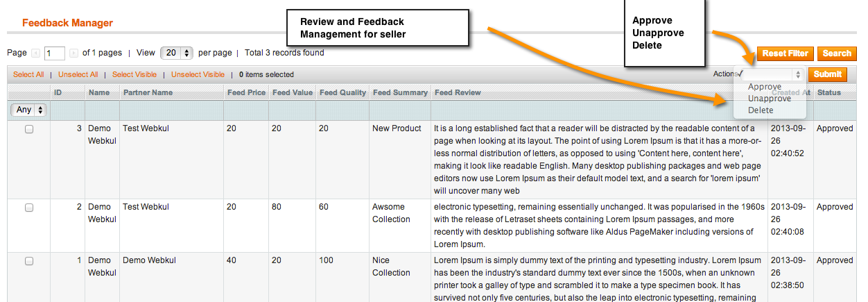
Task: Click Select All link
Action: click(x=28, y=74)
